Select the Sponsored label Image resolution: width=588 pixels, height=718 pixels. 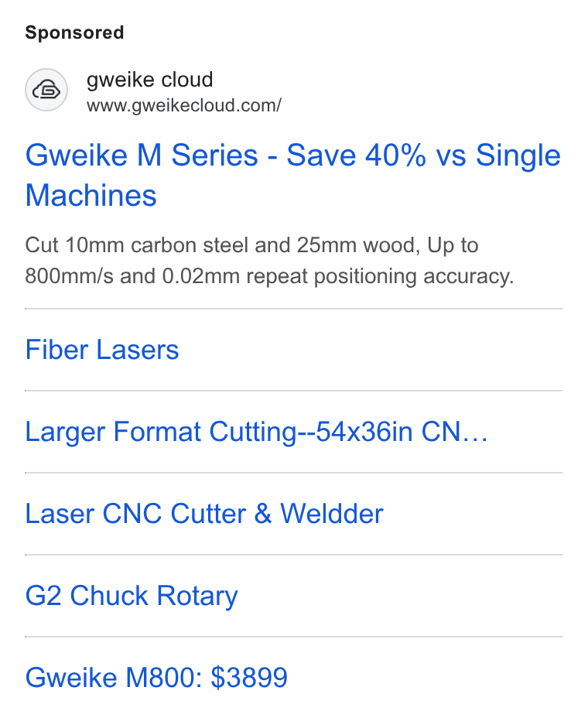coord(74,32)
